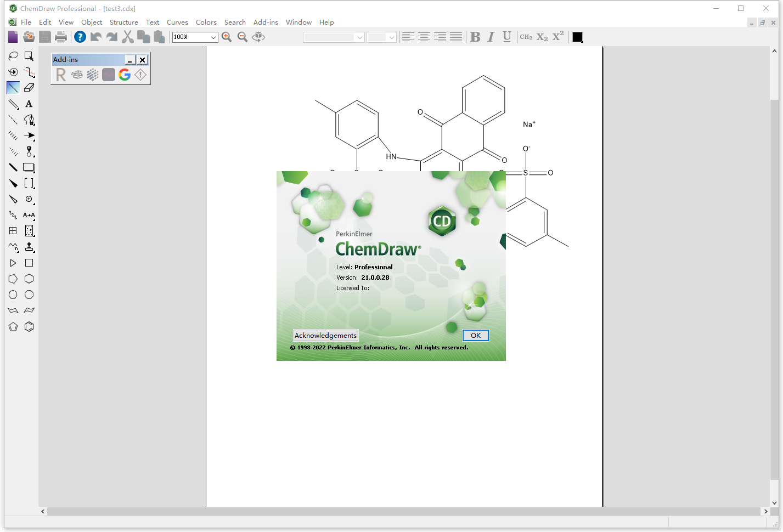Set justified text alignment
783x532 pixels.
456,37
